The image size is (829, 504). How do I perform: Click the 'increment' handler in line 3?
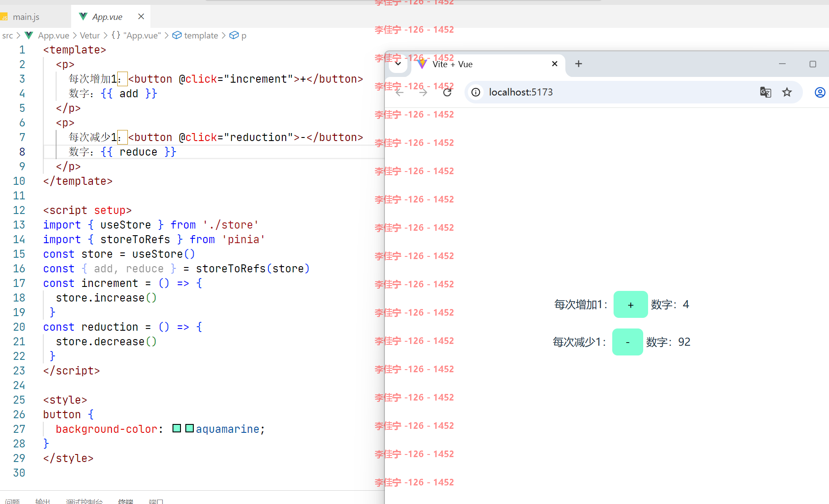(258, 79)
